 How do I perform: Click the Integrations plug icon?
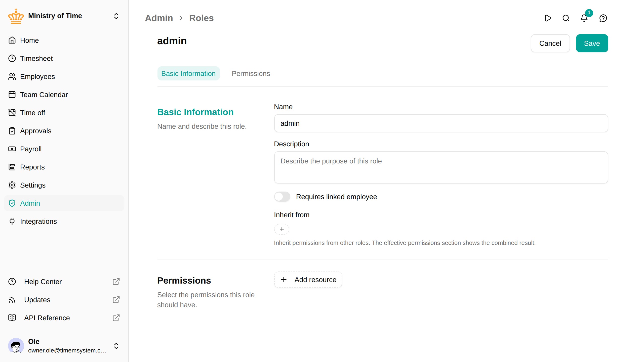[x=12, y=221]
